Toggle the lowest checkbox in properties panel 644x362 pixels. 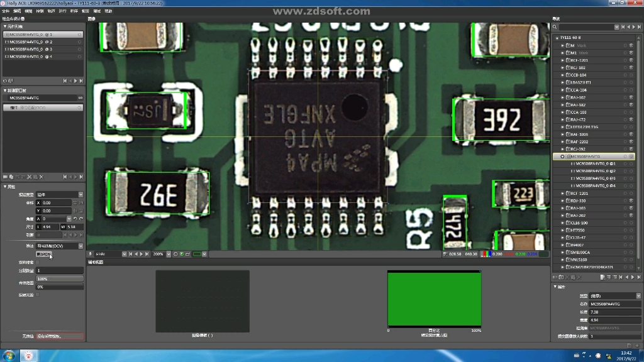tap(38, 295)
